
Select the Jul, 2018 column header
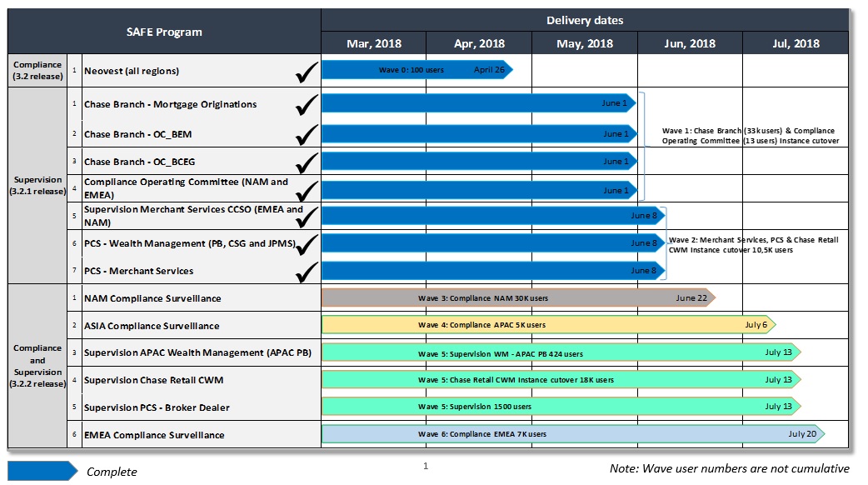795,43
